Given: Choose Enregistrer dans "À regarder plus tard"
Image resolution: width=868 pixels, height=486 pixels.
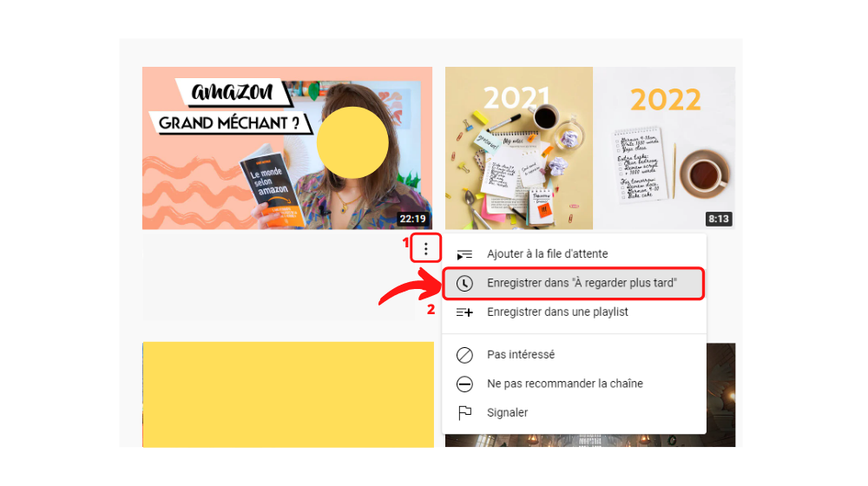Looking at the screenshot, I should pos(574,284).
